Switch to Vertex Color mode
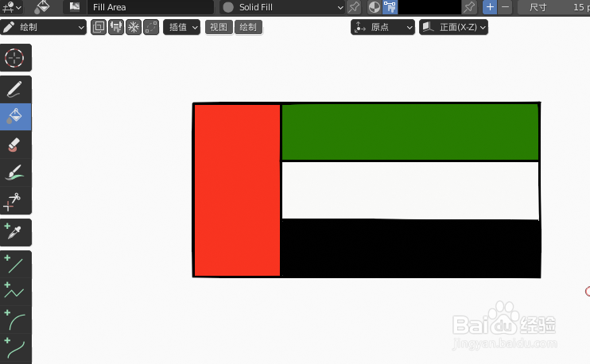 390,7
